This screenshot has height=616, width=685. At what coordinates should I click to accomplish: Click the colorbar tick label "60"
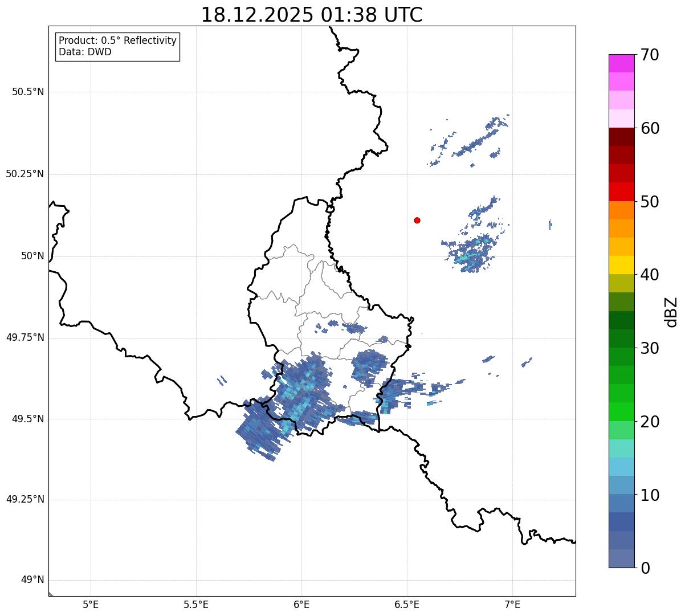pos(650,128)
